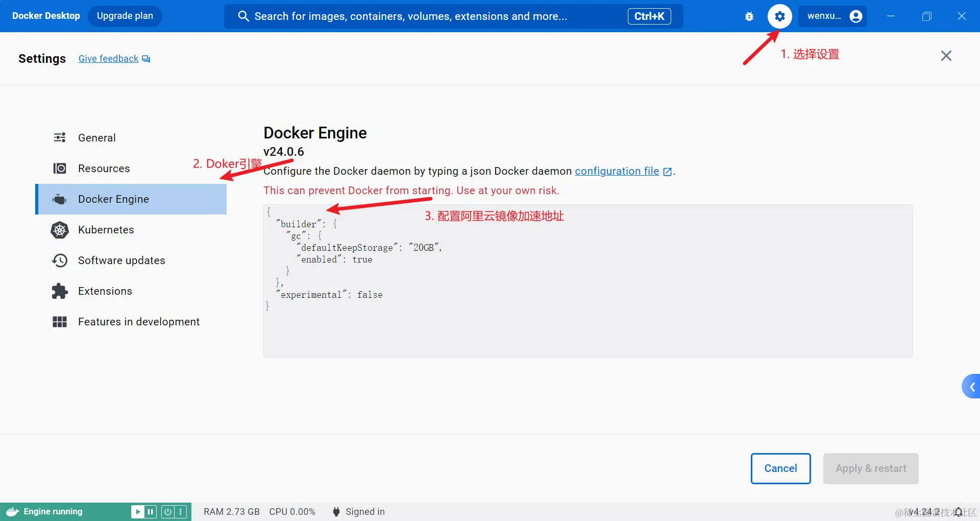Image resolution: width=980 pixels, height=521 pixels.
Task: Open the wenxu account menu
Action: (x=833, y=16)
